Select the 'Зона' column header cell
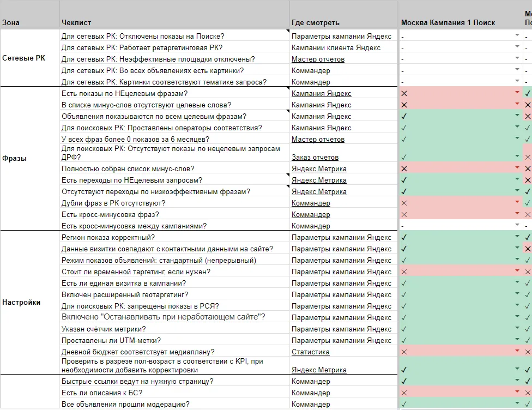The height and width of the screenshot is (410, 532). click(x=30, y=15)
